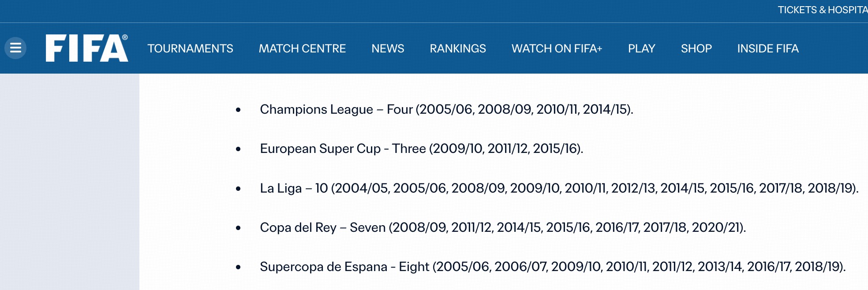Click the gray left sidebar area

click(69, 182)
